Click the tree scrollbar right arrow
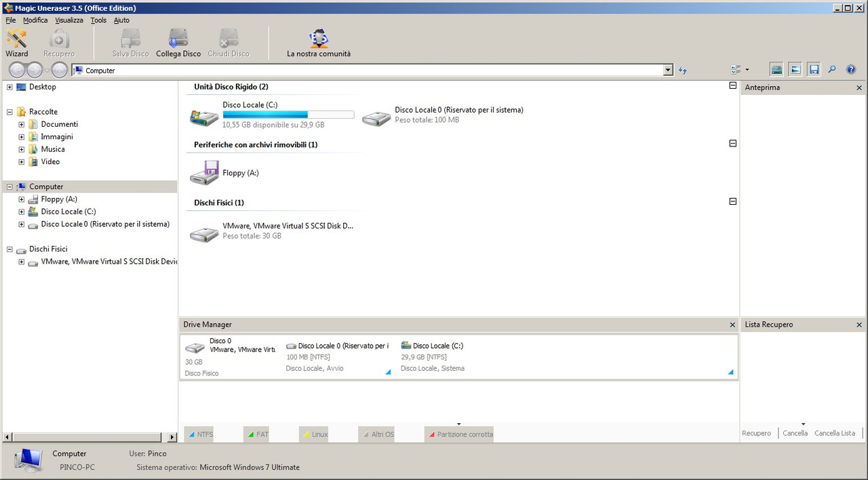868x480 pixels. pyautogui.click(x=172, y=437)
